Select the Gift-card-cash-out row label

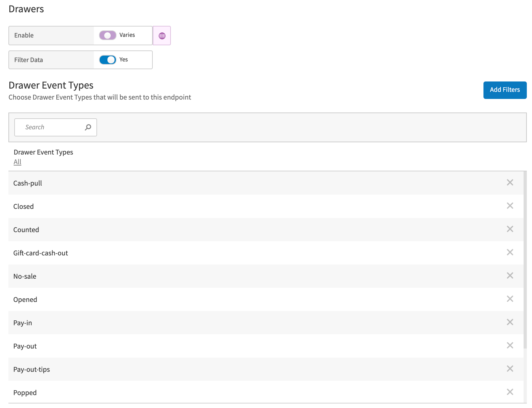coord(40,253)
